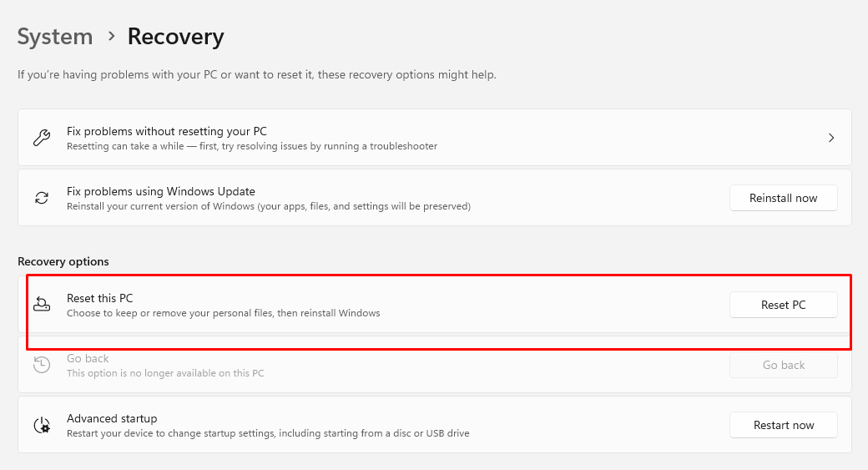Navigate to System in the breadcrumb
Screen dimensions: 868x470
[x=55, y=37]
